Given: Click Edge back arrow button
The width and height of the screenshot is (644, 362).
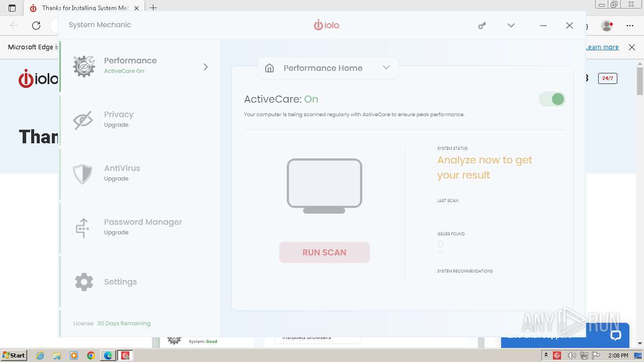Looking at the screenshot, I should 14,25.
